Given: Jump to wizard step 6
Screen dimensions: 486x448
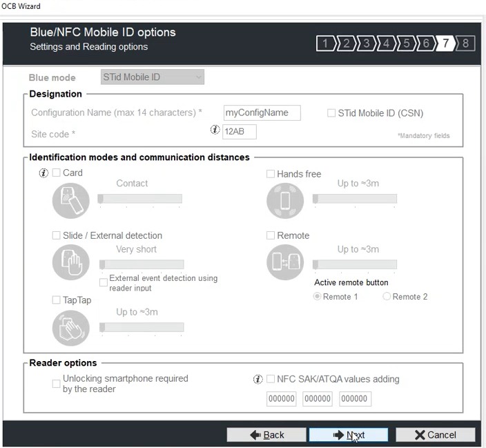Looking at the screenshot, I should [x=426, y=44].
